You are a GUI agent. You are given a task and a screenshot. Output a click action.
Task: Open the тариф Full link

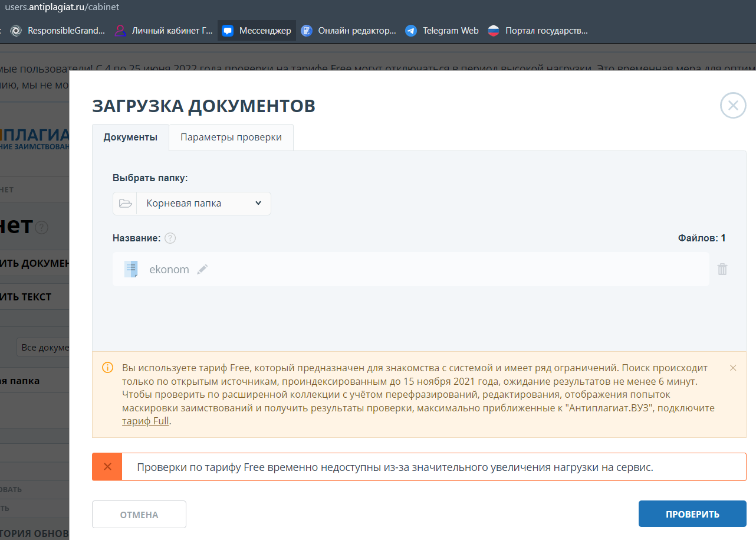146,421
